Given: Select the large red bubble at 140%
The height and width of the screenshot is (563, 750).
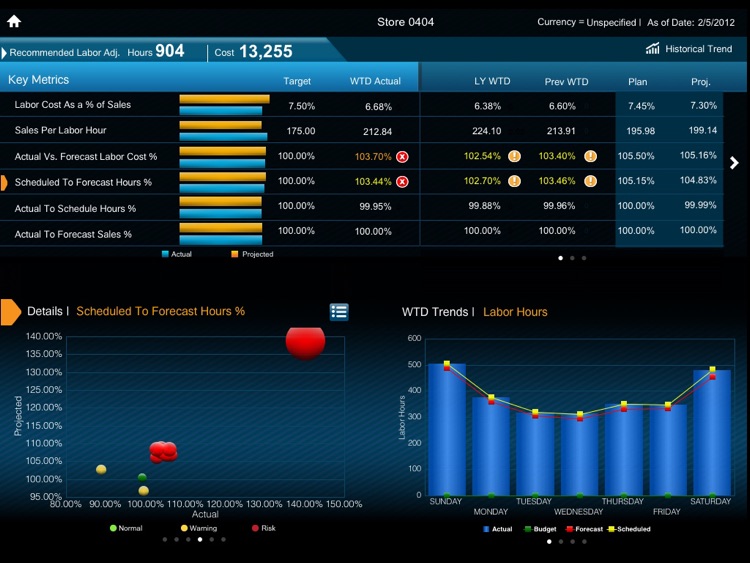Looking at the screenshot, I should pos(305,340).
